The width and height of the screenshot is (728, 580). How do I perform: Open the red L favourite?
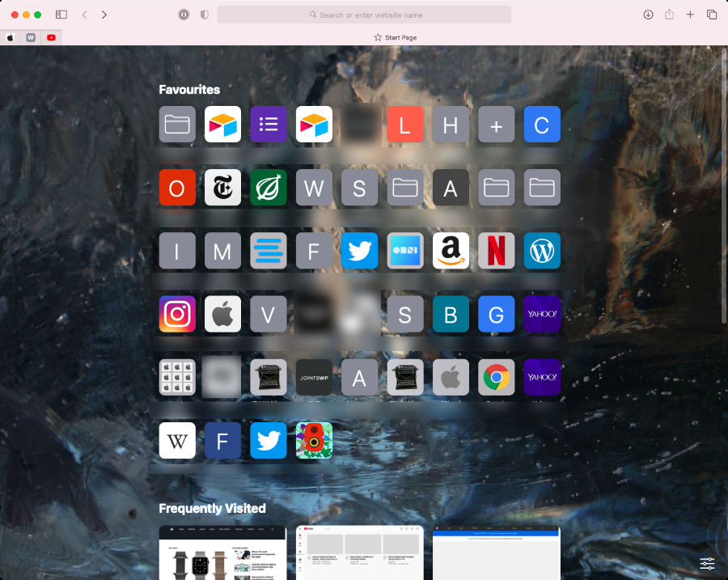coord(405,125)
